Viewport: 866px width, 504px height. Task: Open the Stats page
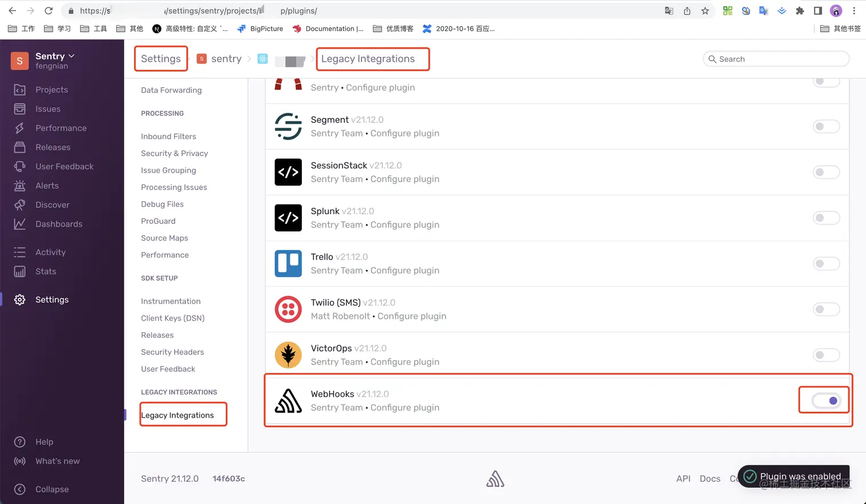(45, 271)
